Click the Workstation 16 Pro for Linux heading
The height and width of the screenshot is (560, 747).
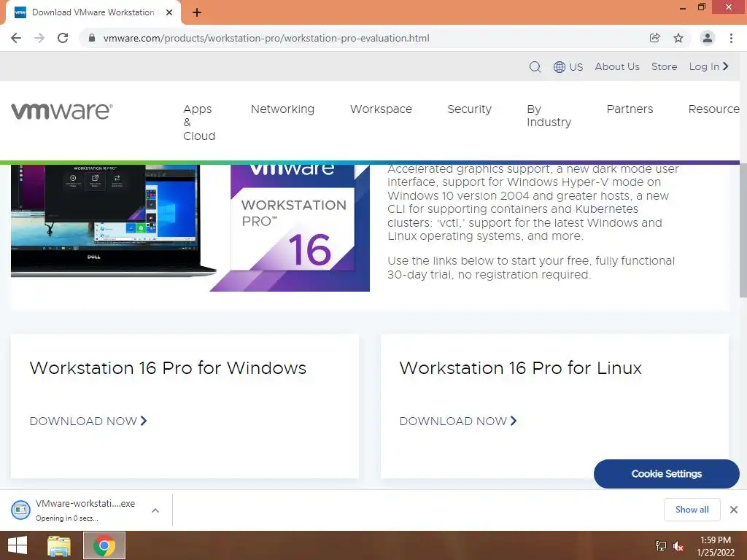pos(520,368)
